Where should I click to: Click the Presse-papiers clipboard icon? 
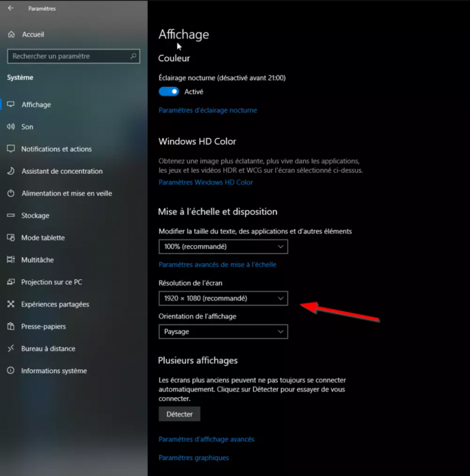tap(11, 326)
